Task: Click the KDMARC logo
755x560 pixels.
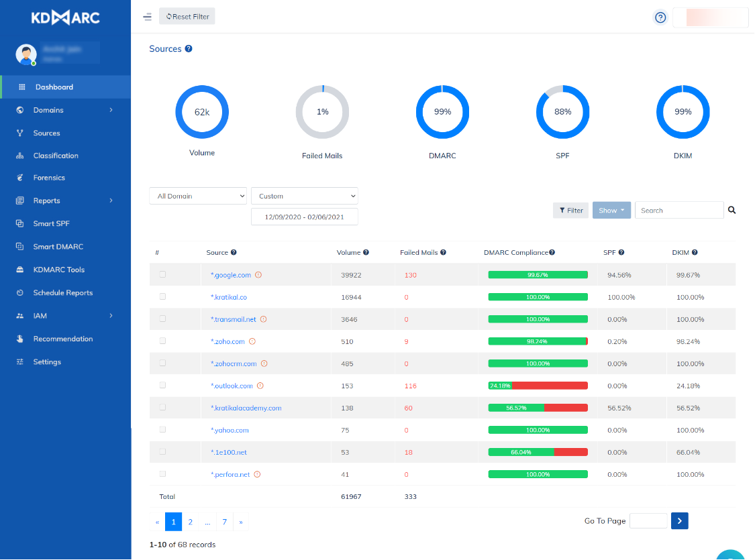Action: pos(66,18)
